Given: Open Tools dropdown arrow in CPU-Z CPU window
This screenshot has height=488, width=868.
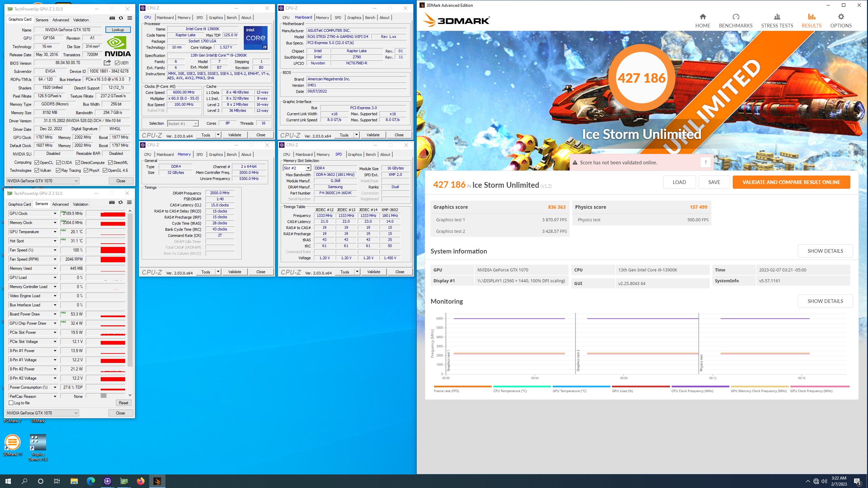Looking at the screenshot, I should pos(218,135).
